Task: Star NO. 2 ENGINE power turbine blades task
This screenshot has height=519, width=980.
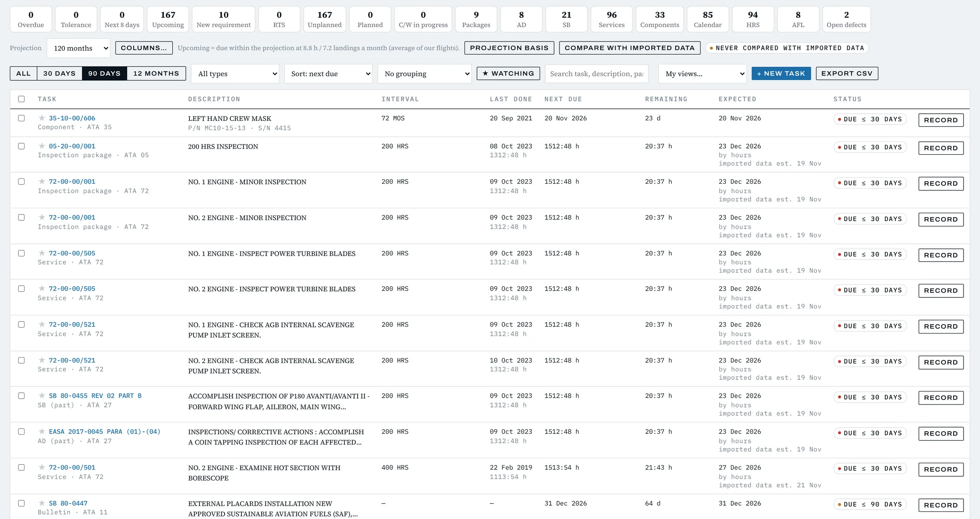Action: 42,289
